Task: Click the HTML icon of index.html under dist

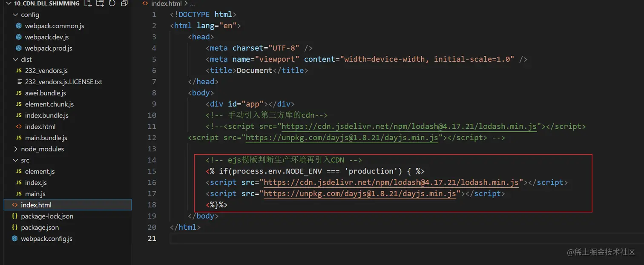Action: tap(19, 127)
